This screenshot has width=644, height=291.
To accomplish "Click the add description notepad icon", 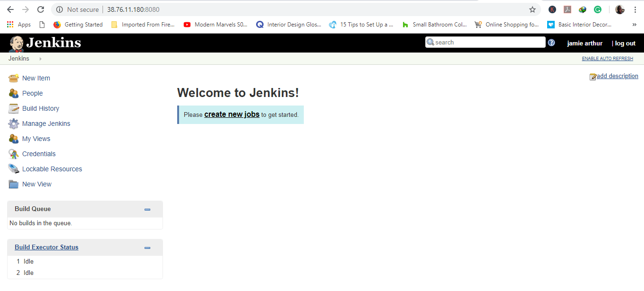I will [593, 77].
